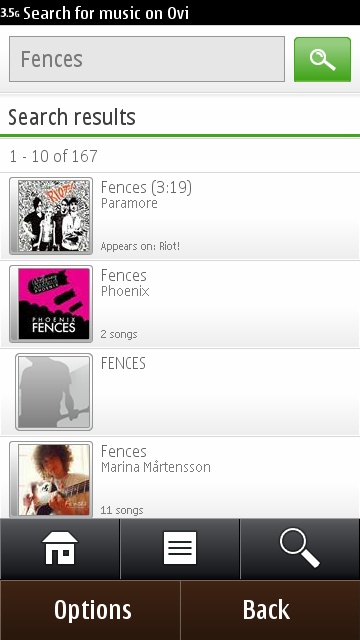Select Fences (3:19) song title
Screen dimensions: 360x640
[x=146, y=187]
